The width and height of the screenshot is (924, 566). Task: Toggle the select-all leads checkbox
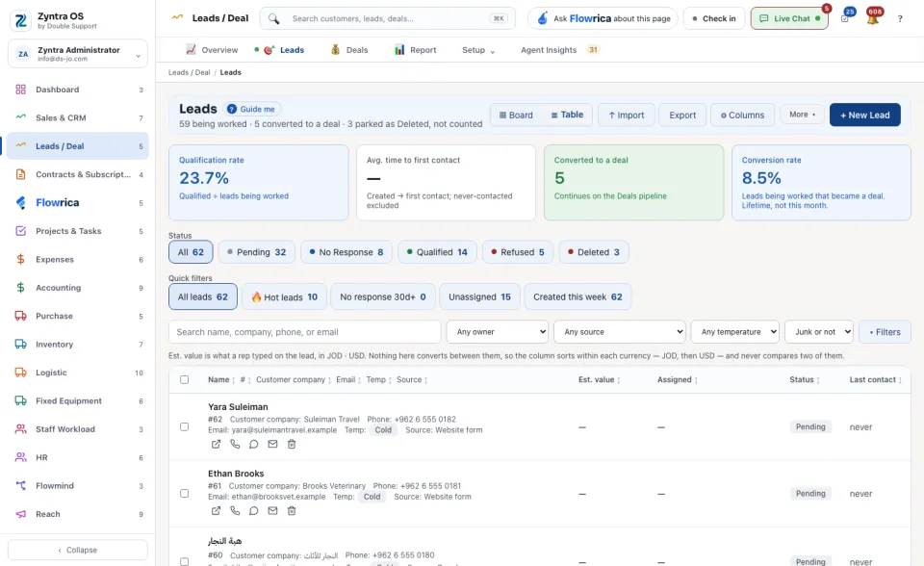point(185,379)
